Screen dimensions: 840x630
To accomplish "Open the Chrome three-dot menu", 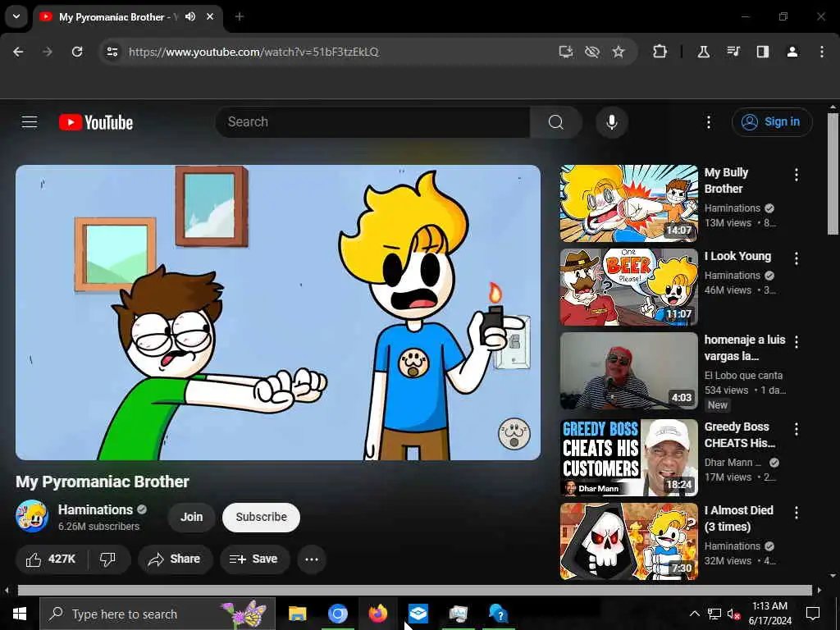I will click(821, 52).
